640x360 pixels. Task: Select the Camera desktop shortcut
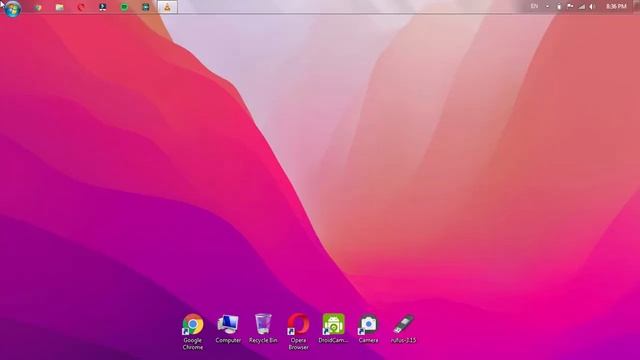pyautogui.click(x=368, y=329)
